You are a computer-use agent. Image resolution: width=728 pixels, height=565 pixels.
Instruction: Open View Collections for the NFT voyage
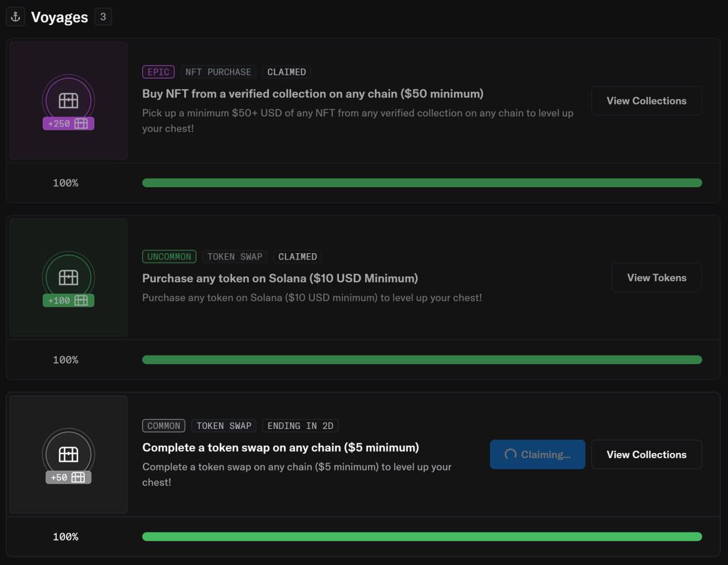pos(646,101)
